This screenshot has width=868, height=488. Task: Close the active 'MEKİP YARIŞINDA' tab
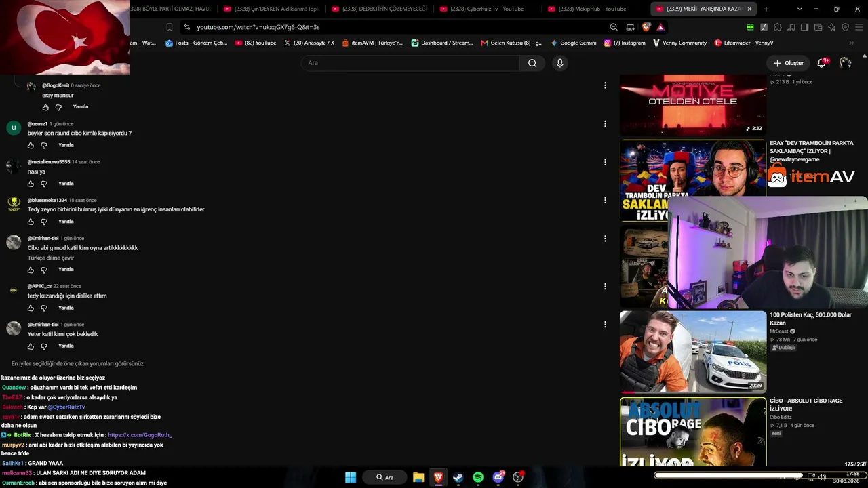pos(749,9)
